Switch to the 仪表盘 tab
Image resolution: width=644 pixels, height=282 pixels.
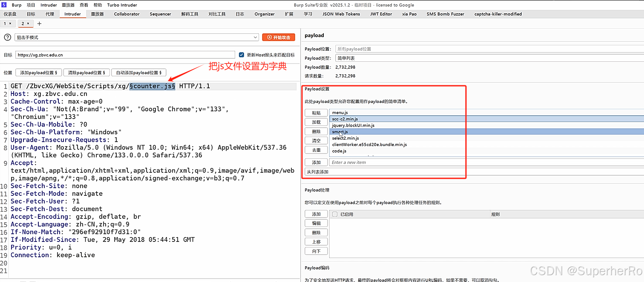click(x=10, y=14)
